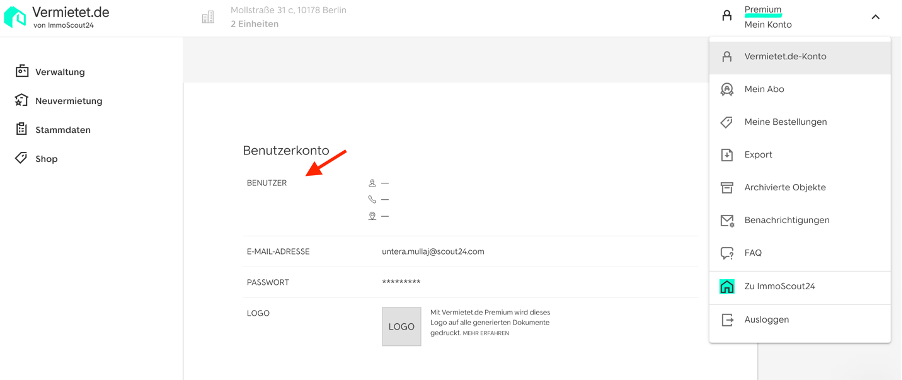
Task: Open the Shop sidebar entry
Action: pos(46,159)
